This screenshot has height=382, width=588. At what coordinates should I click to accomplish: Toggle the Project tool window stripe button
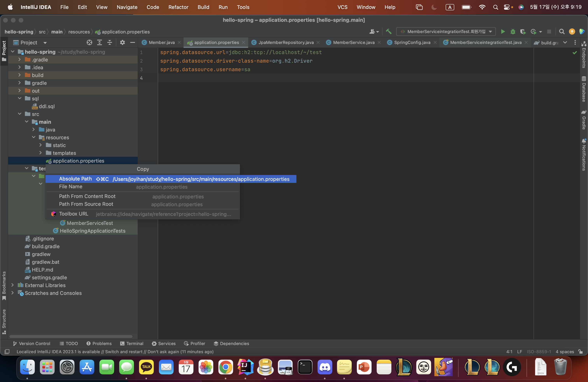(4, 51)
